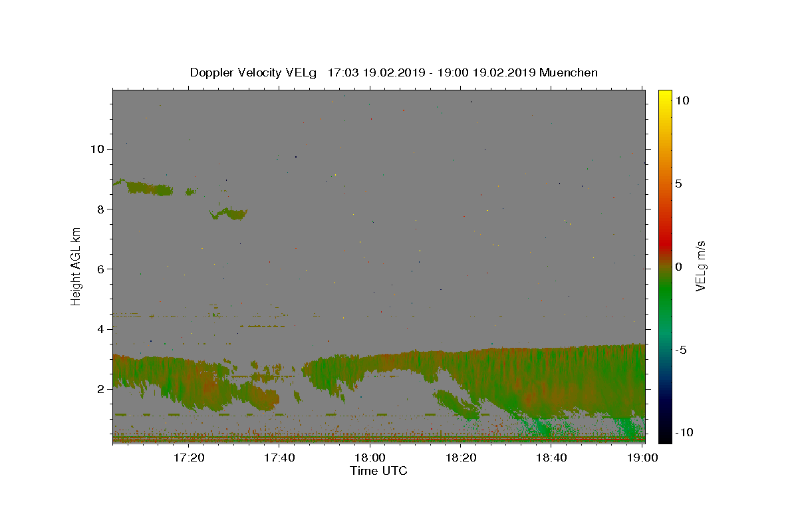Click the colorbar value -10 label
Image resolution: width=798 pixels, height=532 pixels.
pos(684,432)
